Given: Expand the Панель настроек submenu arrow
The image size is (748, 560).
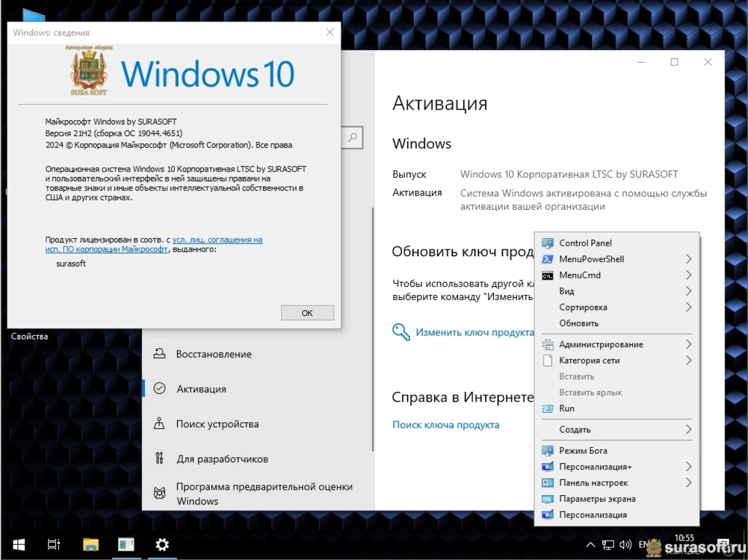Looking at the screenshot, I should 688,483.
